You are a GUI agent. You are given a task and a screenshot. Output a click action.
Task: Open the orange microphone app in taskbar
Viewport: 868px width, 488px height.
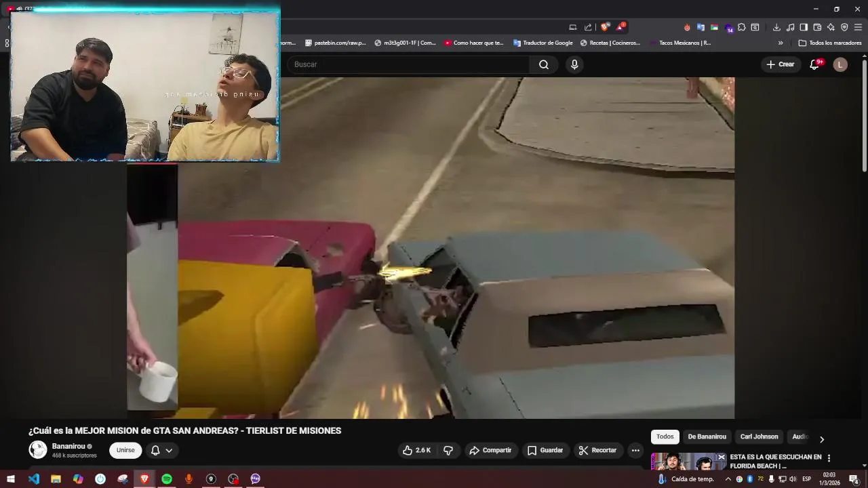point(189,479)
